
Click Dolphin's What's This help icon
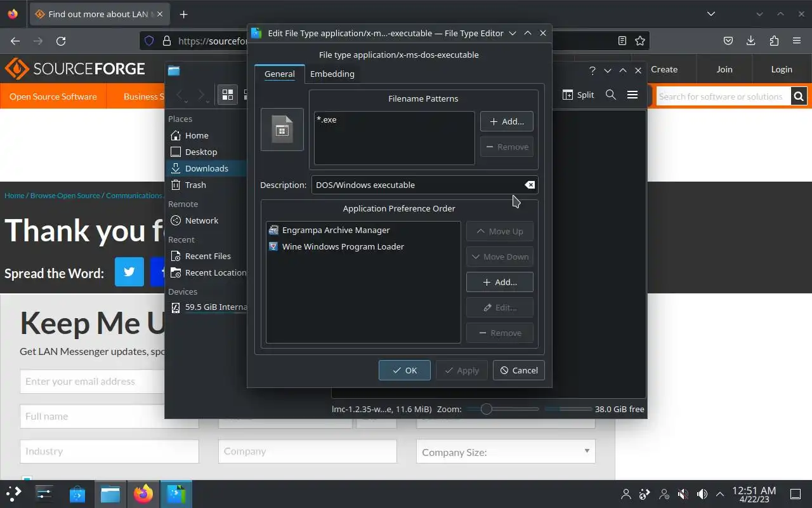point(593,70)
